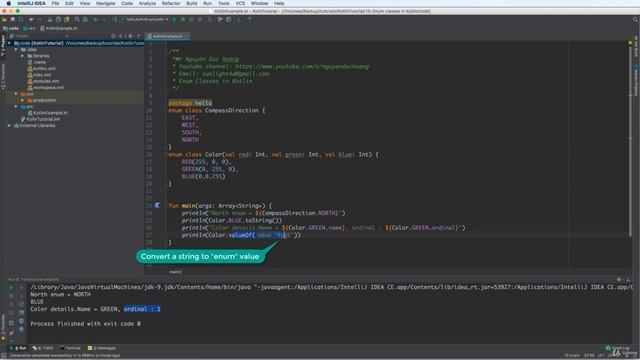Click green Rerun icon in Run panel
640x360 pixels.
tap(11, 287)
